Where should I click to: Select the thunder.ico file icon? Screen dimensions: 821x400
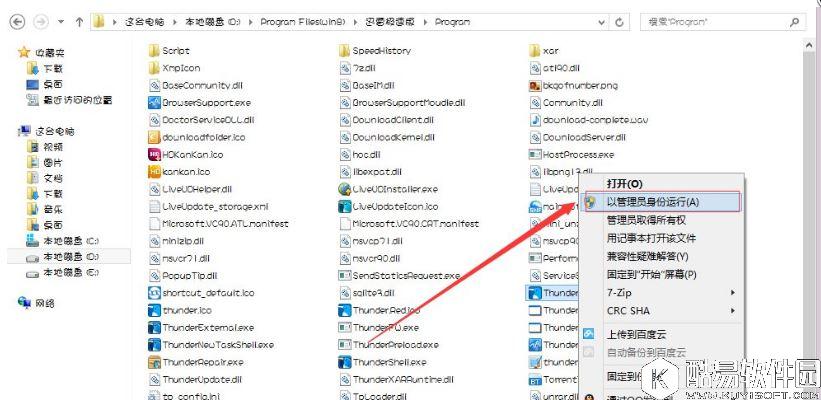pyautogui.click(x=154, y=310)
